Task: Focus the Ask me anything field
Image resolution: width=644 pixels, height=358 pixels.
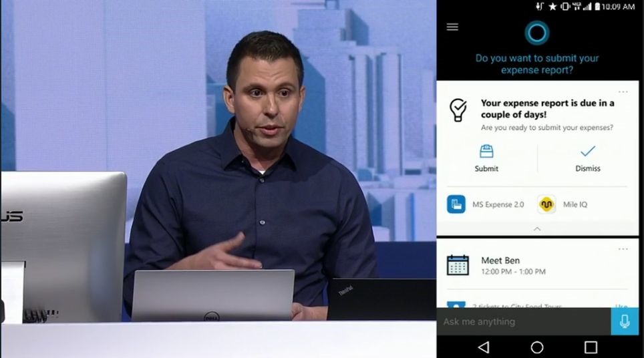Action: (524, 321)
